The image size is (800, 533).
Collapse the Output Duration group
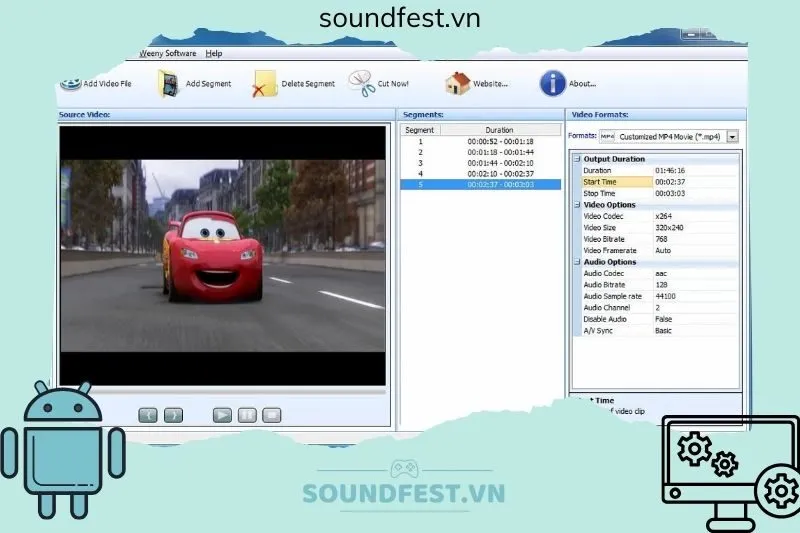(x=577, y=159)
